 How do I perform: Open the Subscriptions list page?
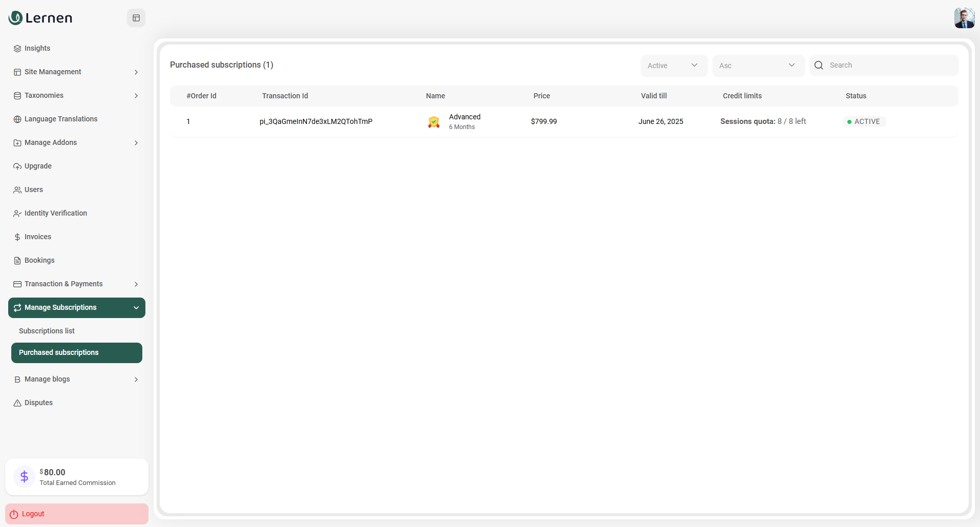[x=47, y=331]
